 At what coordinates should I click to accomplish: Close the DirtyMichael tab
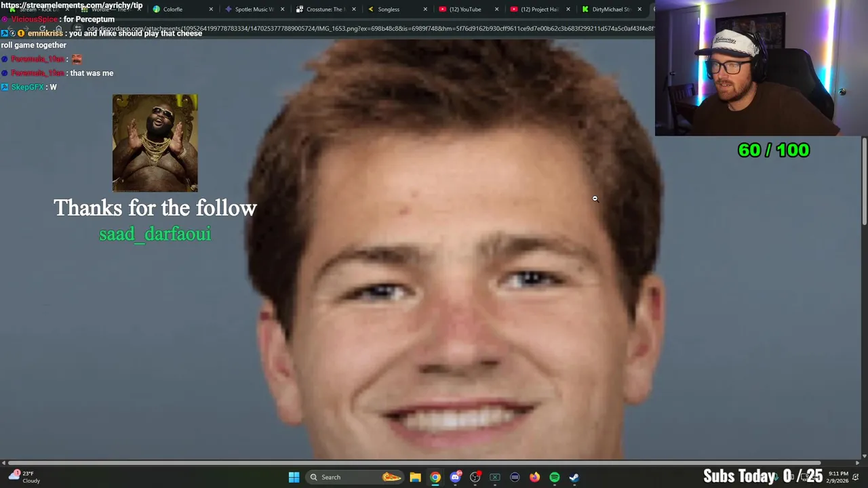(x=639, y=9)
